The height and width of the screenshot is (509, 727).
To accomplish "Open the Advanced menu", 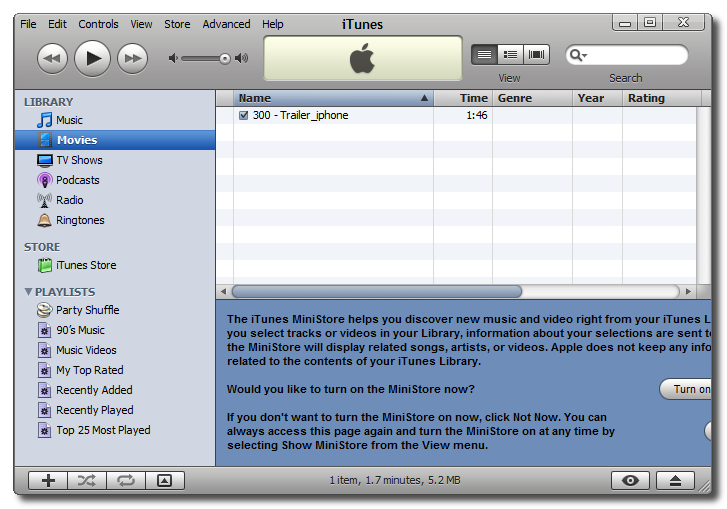I will pos(226,24).
